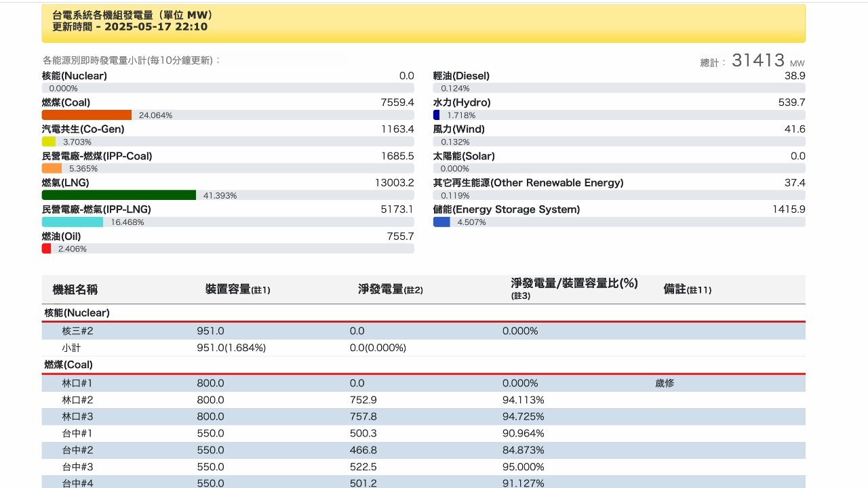Click the LNG dark green progress bar

(119, 195)
